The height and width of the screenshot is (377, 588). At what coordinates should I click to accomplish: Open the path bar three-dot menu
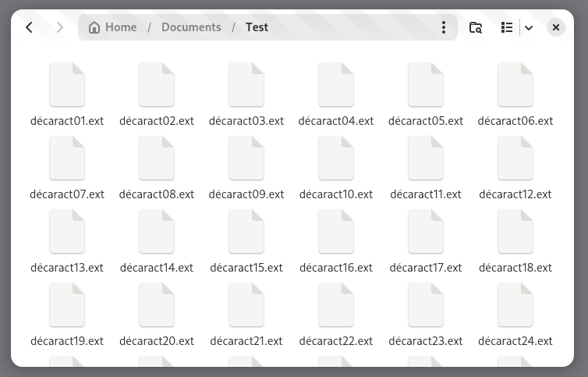[444, 27]
